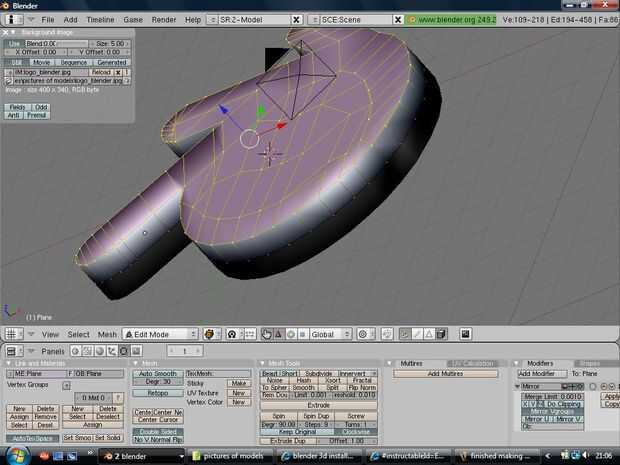The image size is (620, 465).
Task: Click the render this window icon
Action: 465,334
